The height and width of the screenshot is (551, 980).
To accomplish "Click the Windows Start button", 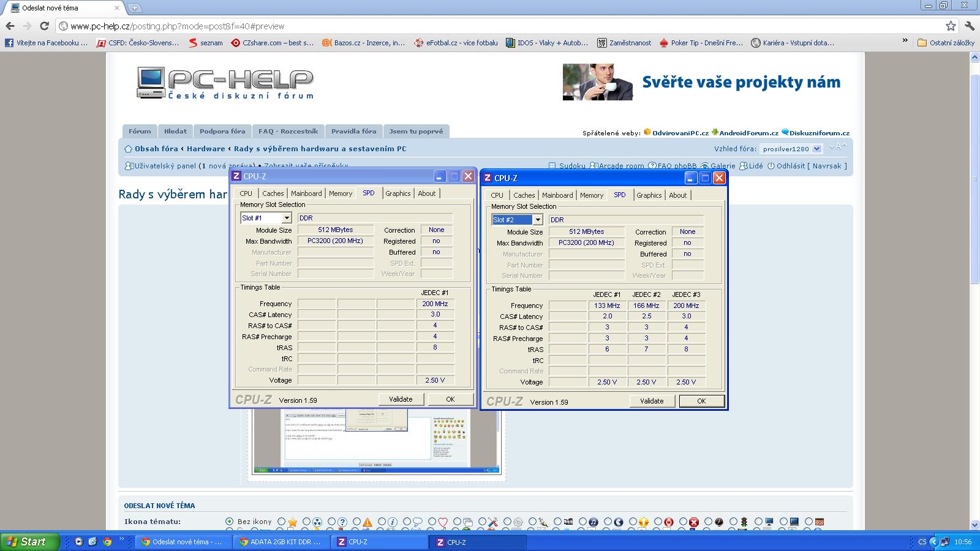I will point(29,542).
